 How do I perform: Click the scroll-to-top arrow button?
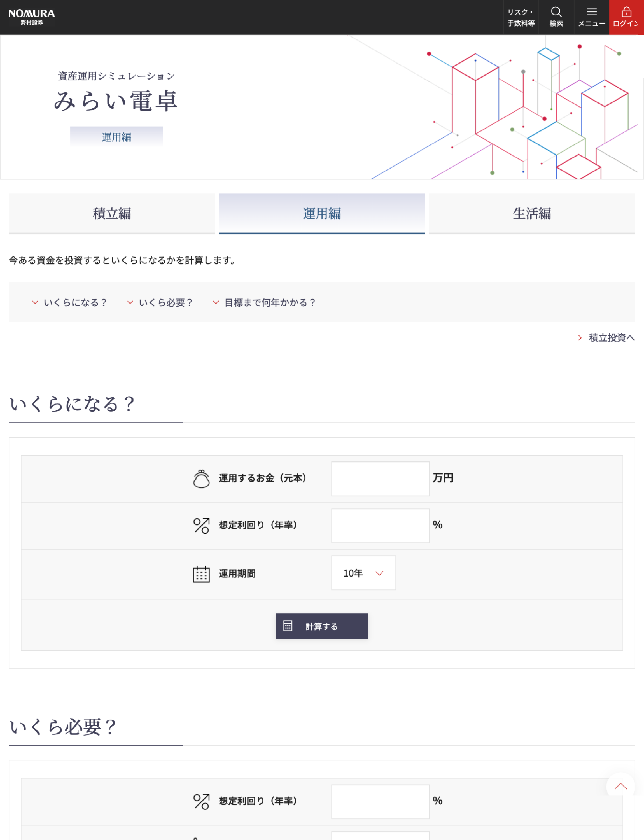pyautogui.click(x=620, y=786)
